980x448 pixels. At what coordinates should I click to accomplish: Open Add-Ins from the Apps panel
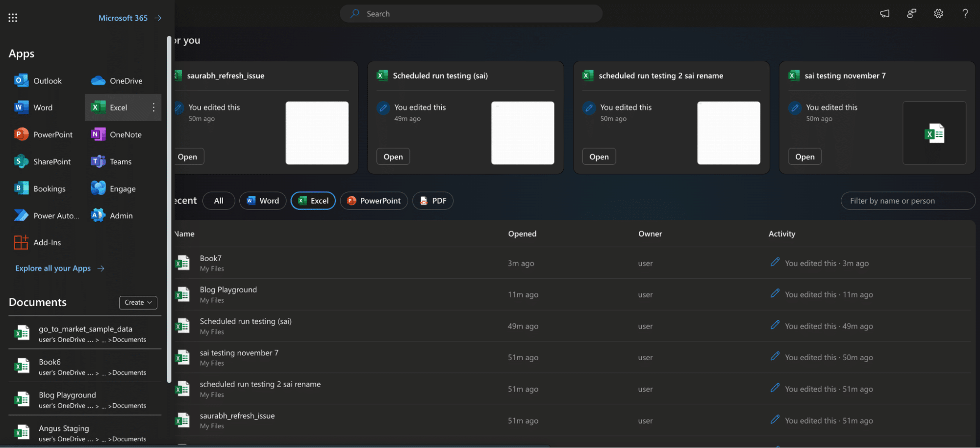pos(38,242)
